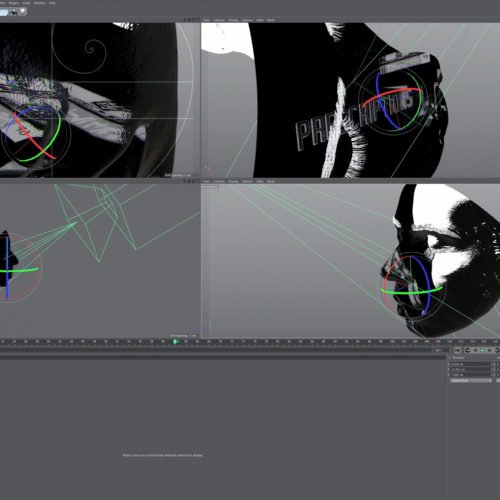This screenshot has height=500, width=500.
Task: Click the current frame field beside playback controls
Action: (x=442, y=350)
